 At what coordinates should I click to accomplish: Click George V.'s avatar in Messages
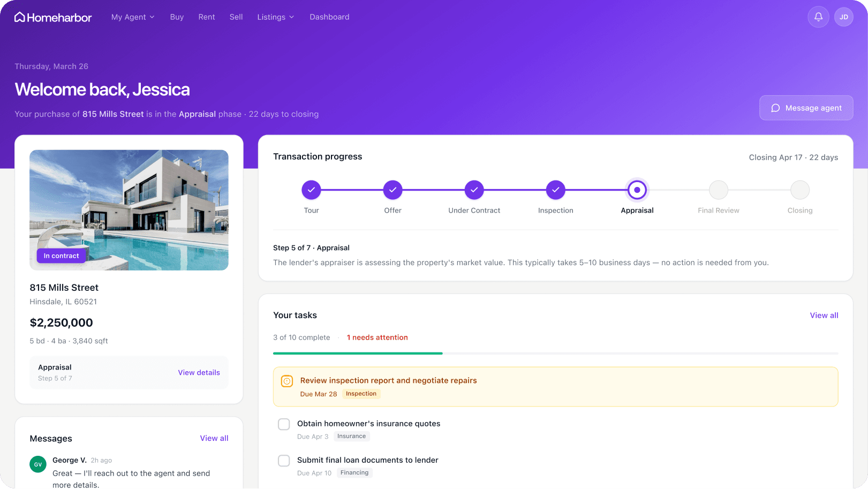(x=37, y=464)
